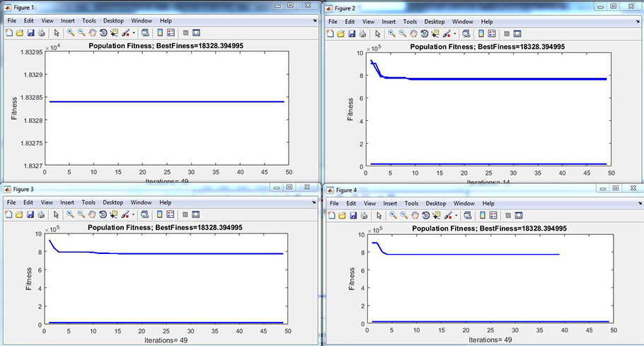The width and height of the screenshot is (644, 346).
Task: Toggle Pan hand tool in Figure 2
Action: click(414, 33)
